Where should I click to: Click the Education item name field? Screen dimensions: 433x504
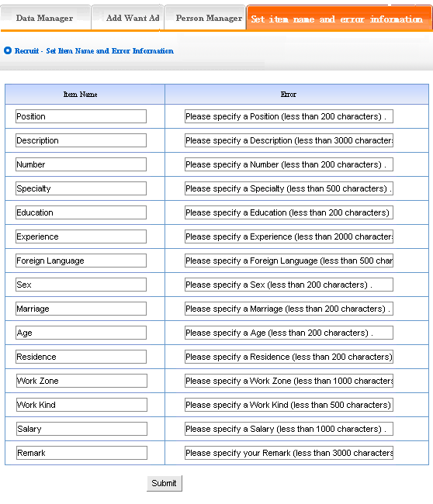(x=81, y=212)
